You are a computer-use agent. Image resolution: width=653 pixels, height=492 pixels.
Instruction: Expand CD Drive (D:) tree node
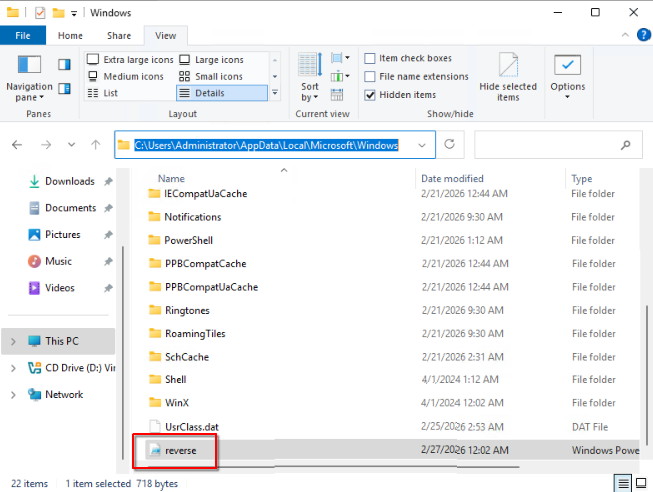pos(13,368)
